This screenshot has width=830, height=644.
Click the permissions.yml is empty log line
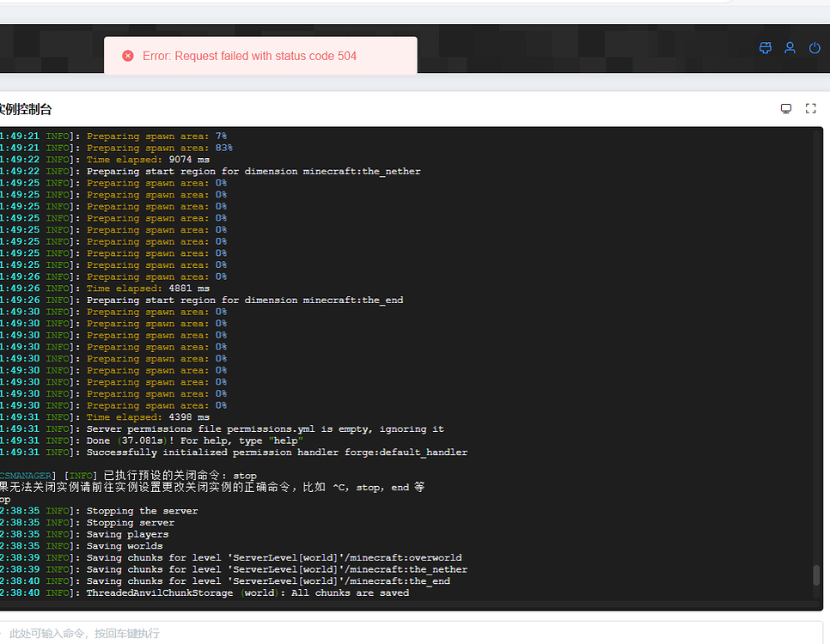pyautogui.click(x=265, y=429)
